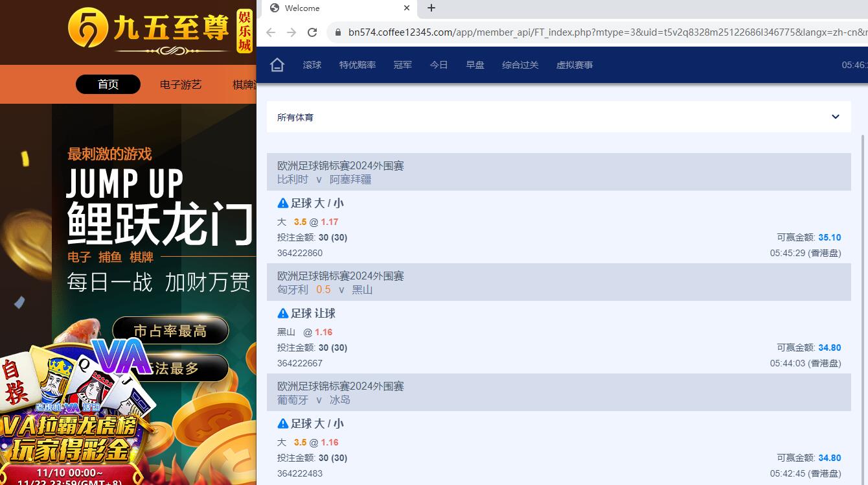Click warning icon on Portugal match bet
The width and height of the screenshot is (868, 485).
(x=282, y=423)
